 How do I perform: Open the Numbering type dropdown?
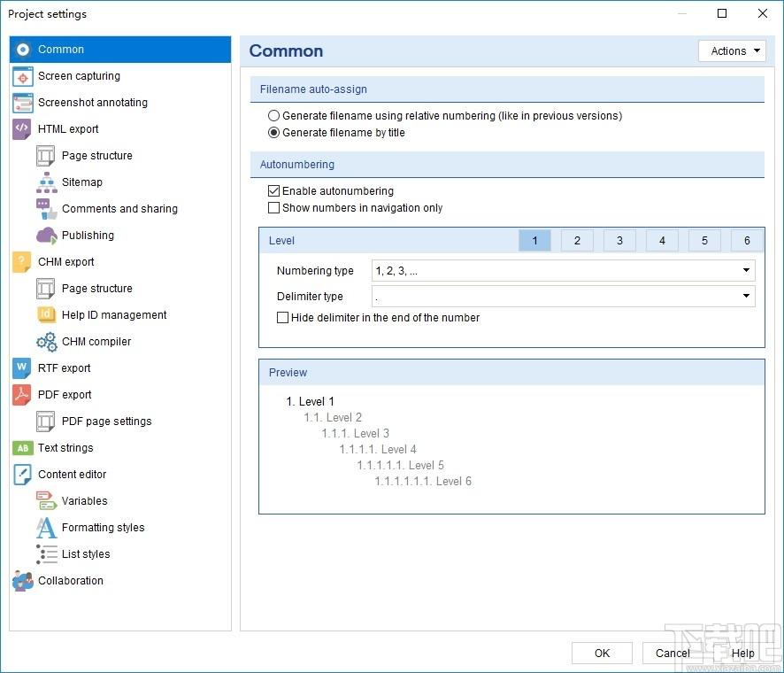point(564,271)
